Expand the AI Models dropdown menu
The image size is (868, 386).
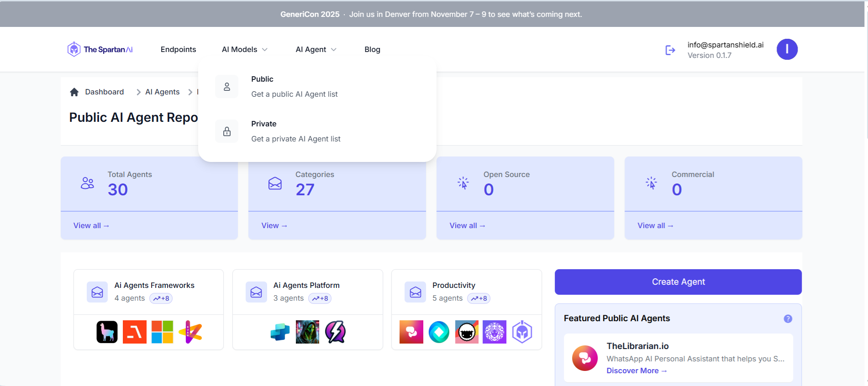coord(244,49)
